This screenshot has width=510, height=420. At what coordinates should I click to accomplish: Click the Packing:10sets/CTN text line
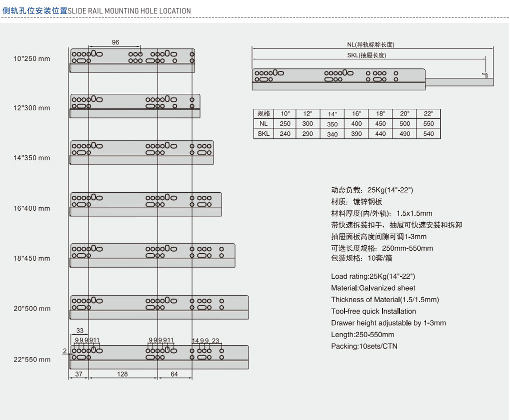[x=364, y=346]
